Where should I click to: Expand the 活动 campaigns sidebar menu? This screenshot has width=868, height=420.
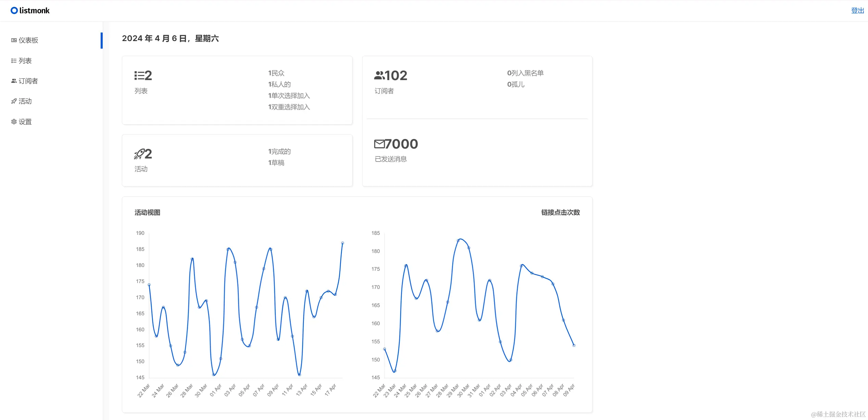click(x=25, y=101)
